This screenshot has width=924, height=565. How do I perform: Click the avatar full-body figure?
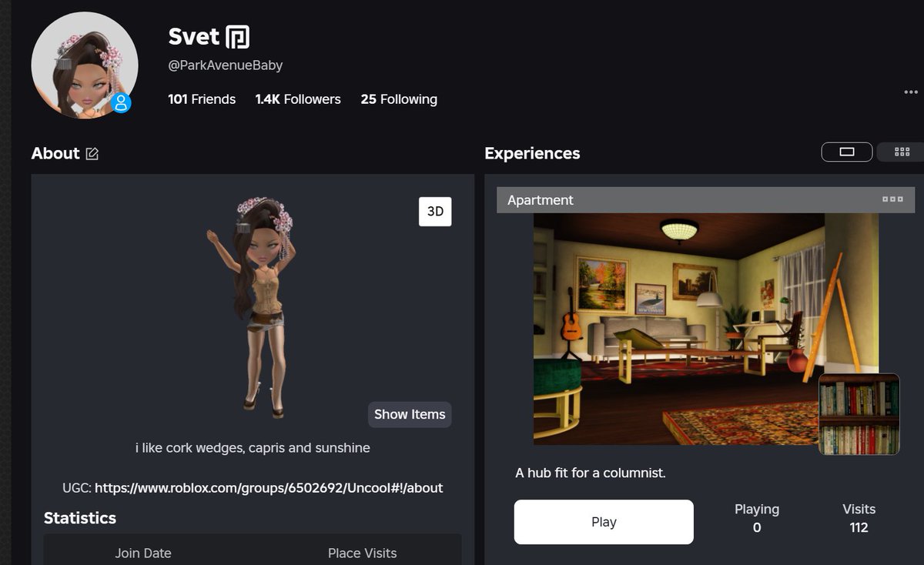click(253, 308)
